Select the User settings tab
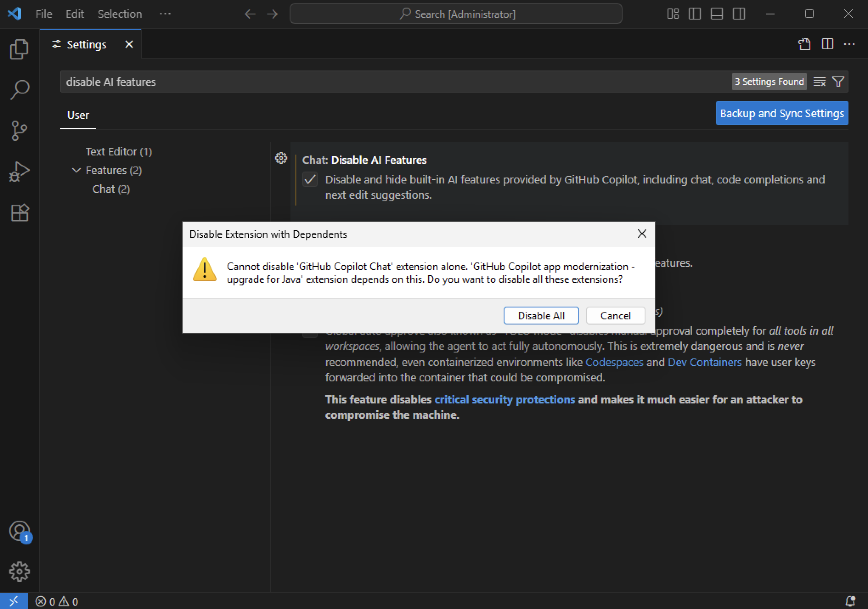 [x=78, y=115]
